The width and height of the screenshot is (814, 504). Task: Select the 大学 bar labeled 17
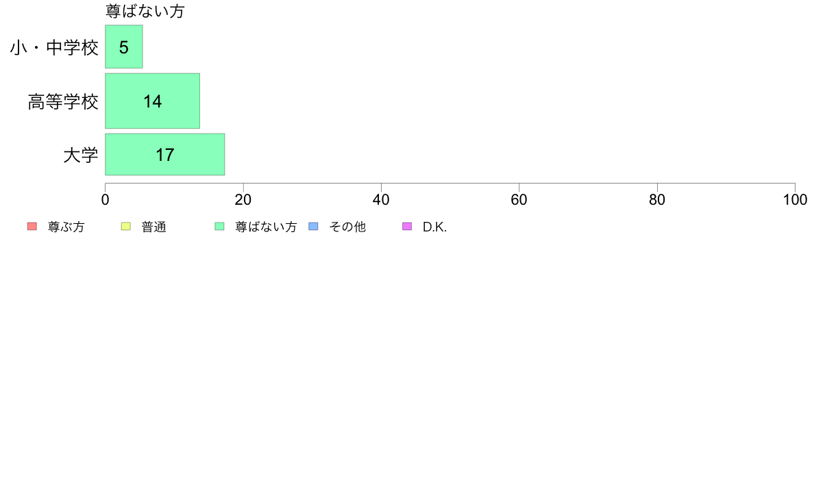165,155
